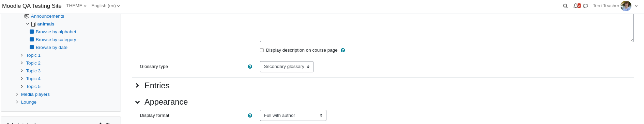Open the search magnifier icon
Screen dimensions: 644x124
click(x=565, y=6)
